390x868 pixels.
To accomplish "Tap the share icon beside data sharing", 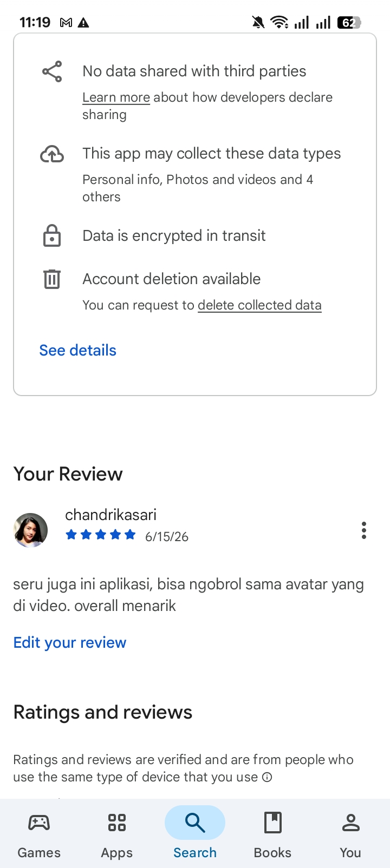I will click(x=52, y=71).
